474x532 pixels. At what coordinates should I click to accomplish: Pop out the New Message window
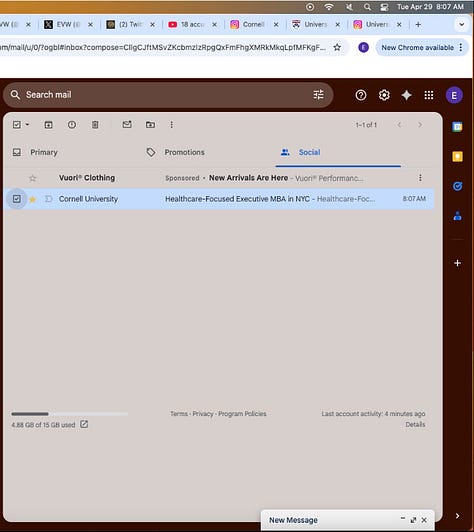413,520
